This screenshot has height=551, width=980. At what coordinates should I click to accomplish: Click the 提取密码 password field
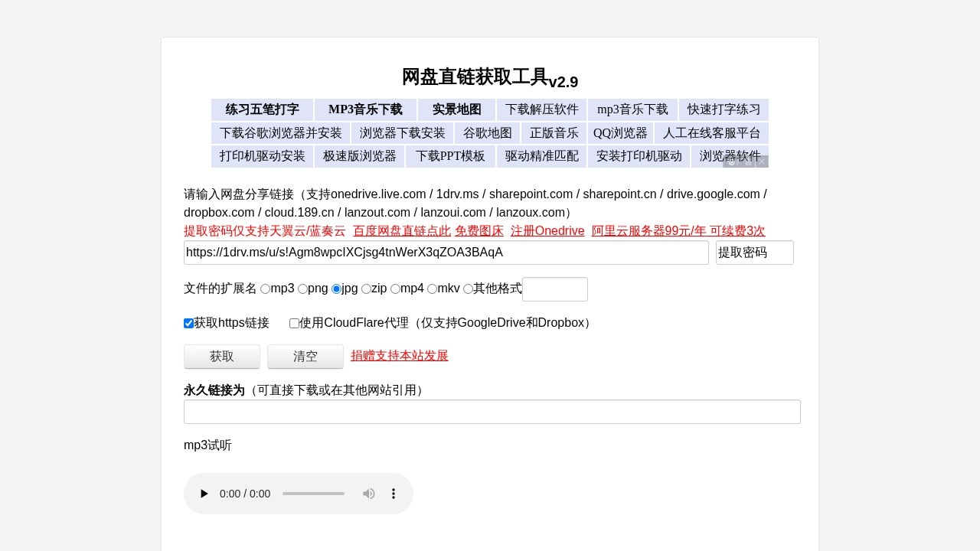pyautogui.click(x=755, y=253)
